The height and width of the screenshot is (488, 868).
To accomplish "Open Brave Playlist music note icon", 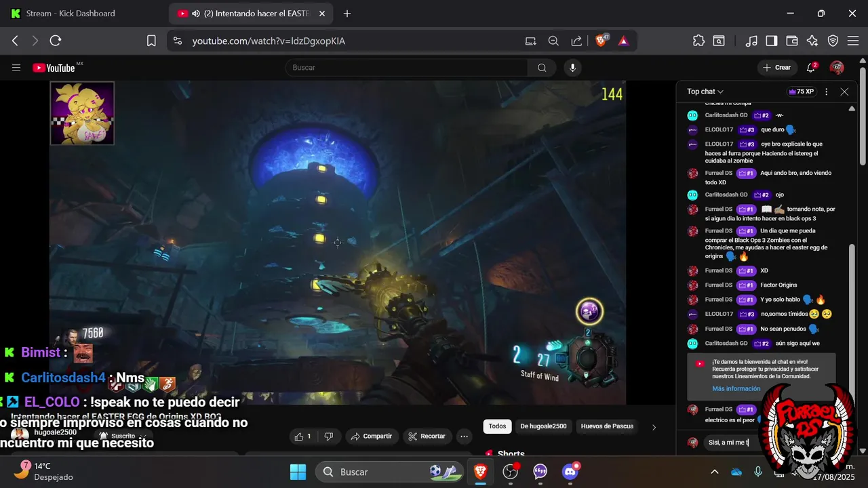I will [751, 41].
